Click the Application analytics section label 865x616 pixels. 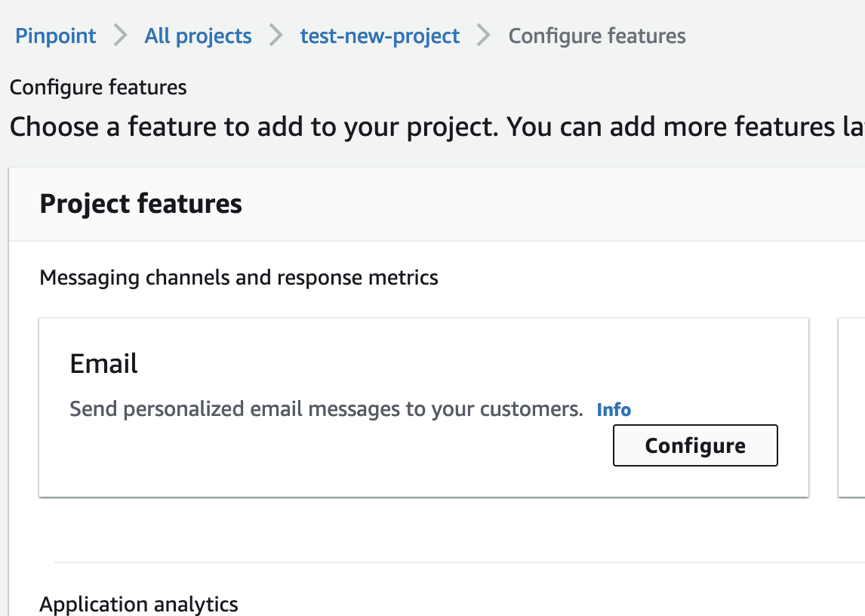[139, 605]
